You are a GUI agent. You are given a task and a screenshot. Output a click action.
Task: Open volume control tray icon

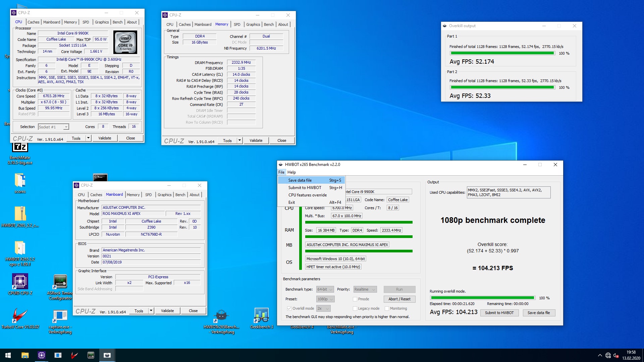[616, 355]
